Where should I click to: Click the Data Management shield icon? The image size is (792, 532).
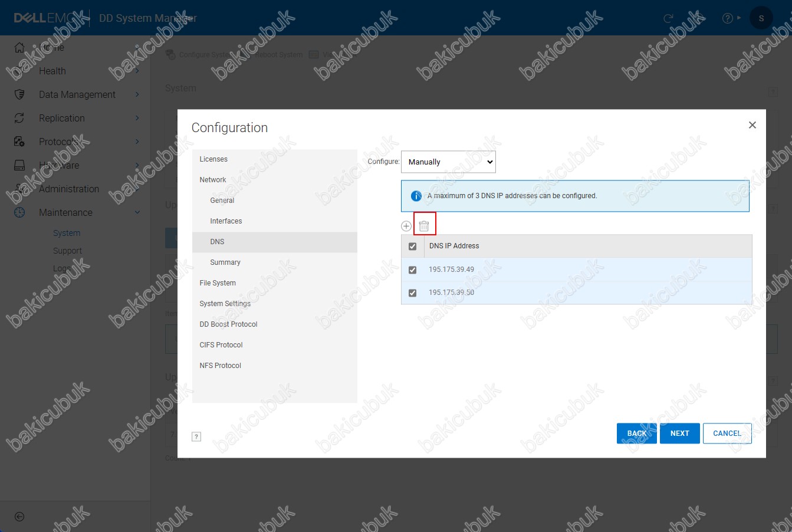[x=19, y=94]
